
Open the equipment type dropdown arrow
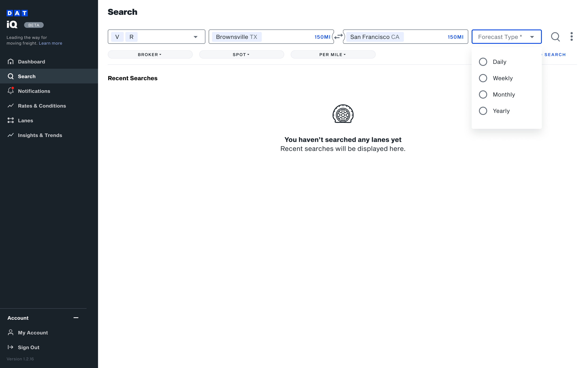pos(195,37)
